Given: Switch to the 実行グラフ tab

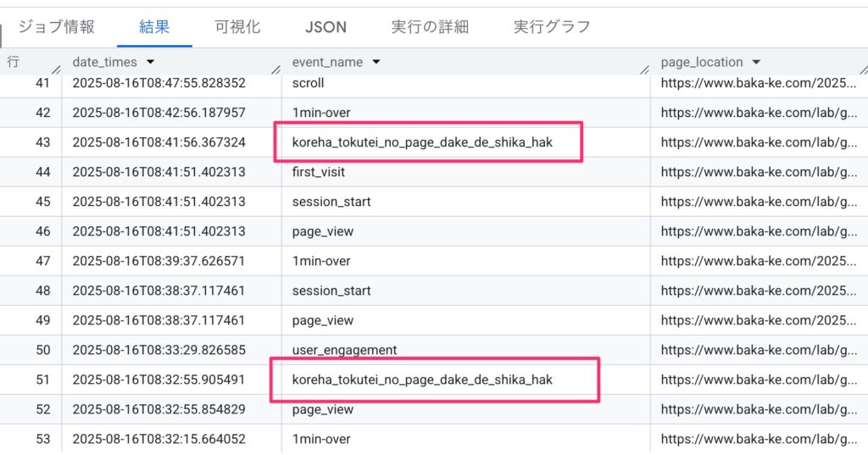Looking at the screenshot, I should (552, 27).
